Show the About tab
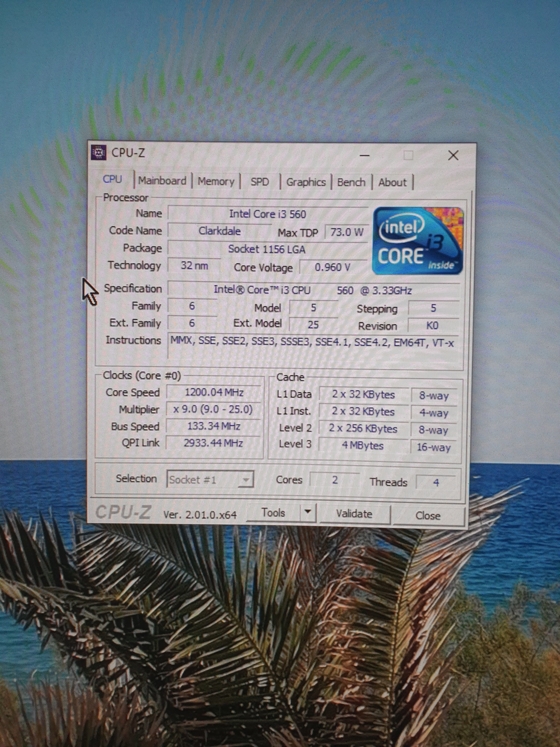Viewport: 560px width, 747px height. [x=392, y=183]
